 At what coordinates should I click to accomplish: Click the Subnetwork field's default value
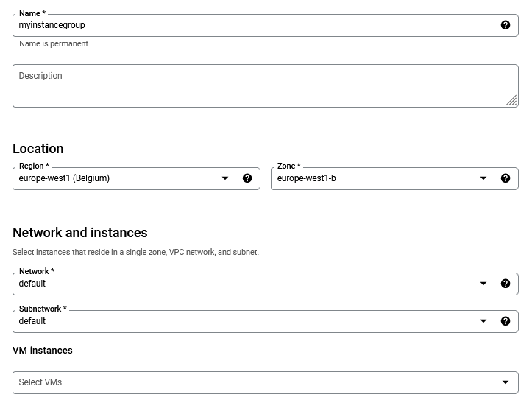tap(32, 321)
